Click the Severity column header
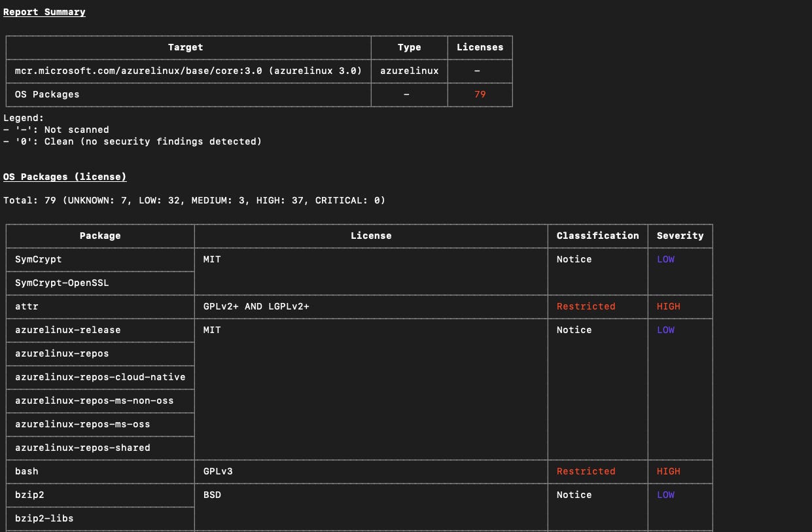This screenshot has width=812, height=532. pyautogui.click(x=680, y=236)
